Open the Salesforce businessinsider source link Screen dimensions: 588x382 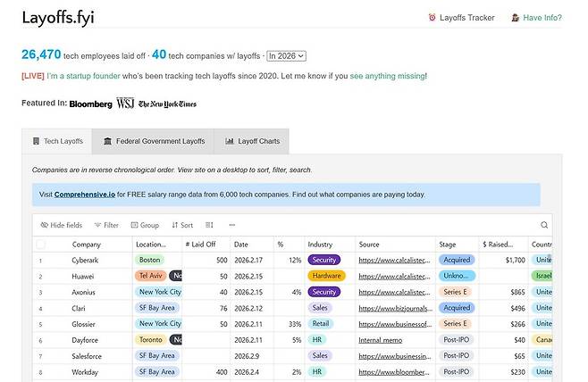coord(395,356)
